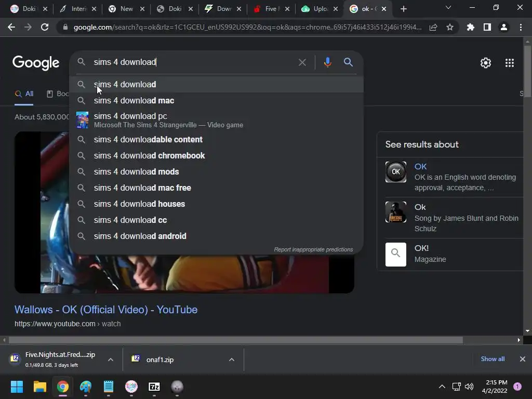
Task: Open Paint from the taskbar
Action: [x=86, y=387]
